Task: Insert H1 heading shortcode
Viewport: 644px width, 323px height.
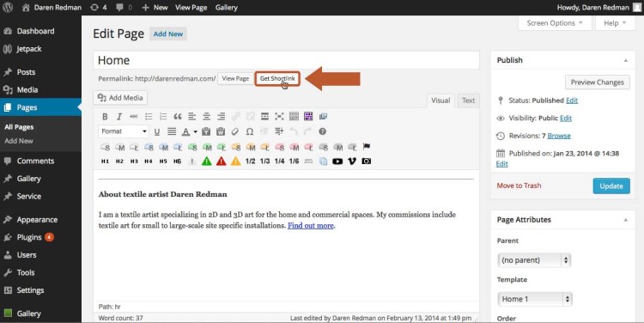Action: (x=105, y=161)
